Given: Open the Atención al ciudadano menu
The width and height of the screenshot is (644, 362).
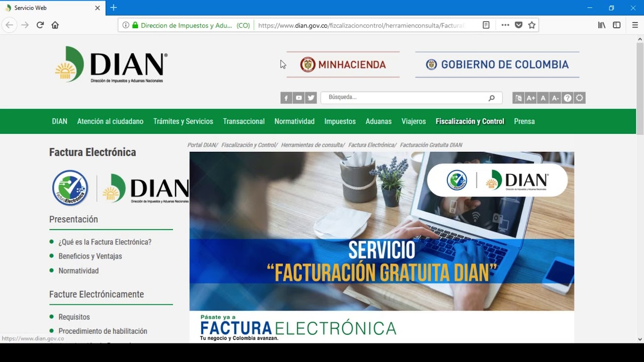Looking at the screenshot, I should 110,121.
